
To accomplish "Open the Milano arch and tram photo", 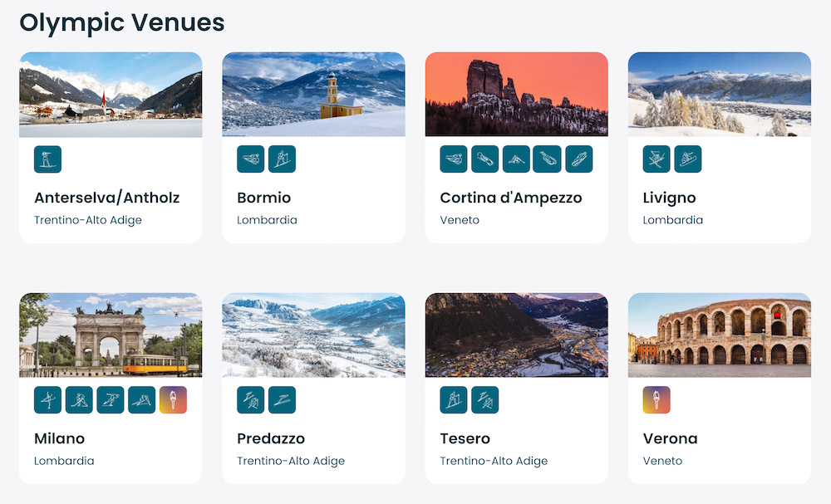I will pyautogui.click(x=111, y=335).
